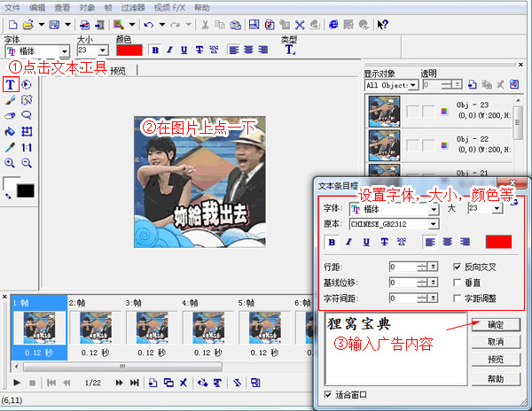Toggle Italic in top attribute bar
The height and width of the screenshot is (411, 532).
169,50
